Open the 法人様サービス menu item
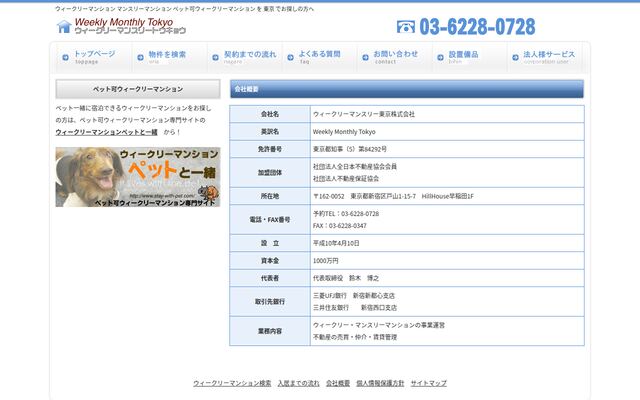640x400 pixels. [x=545, y=58]
